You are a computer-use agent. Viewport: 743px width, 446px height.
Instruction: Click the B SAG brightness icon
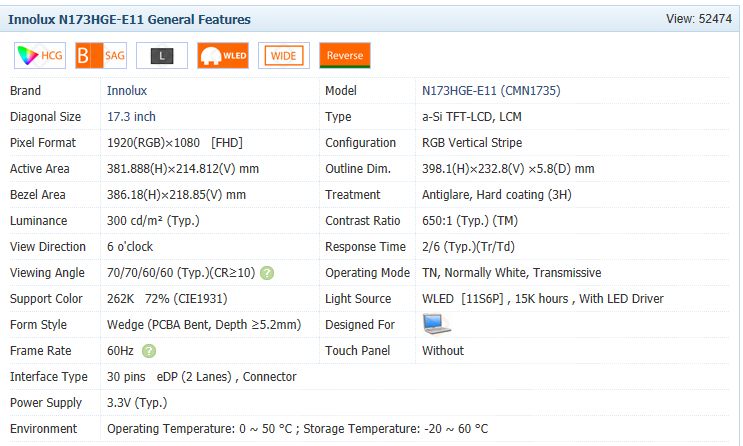pyautogui.click(x=101, y=55)
